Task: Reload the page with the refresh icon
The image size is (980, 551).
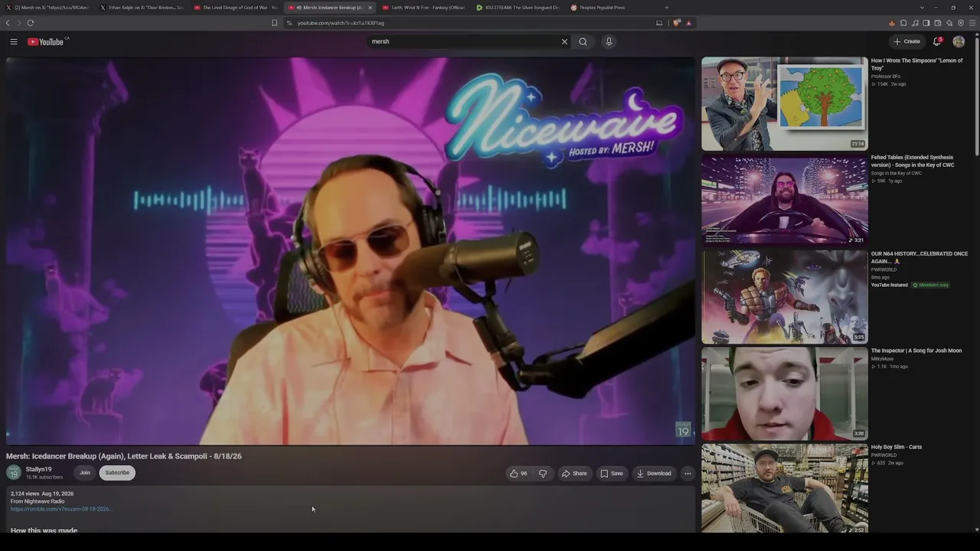Action: [31, 23]
